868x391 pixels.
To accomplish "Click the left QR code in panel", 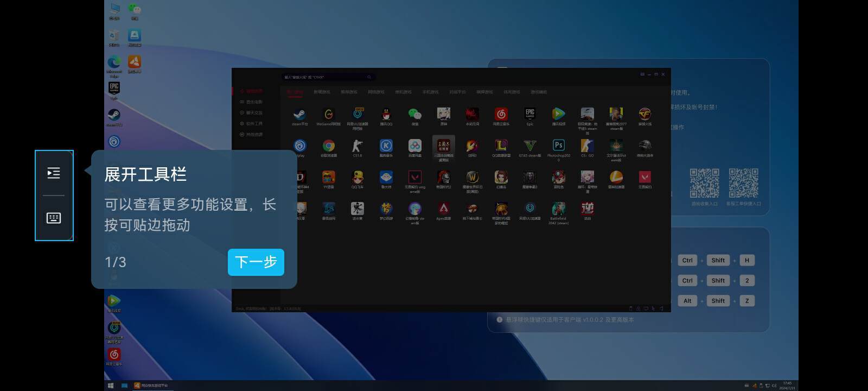I will [704, 183].
